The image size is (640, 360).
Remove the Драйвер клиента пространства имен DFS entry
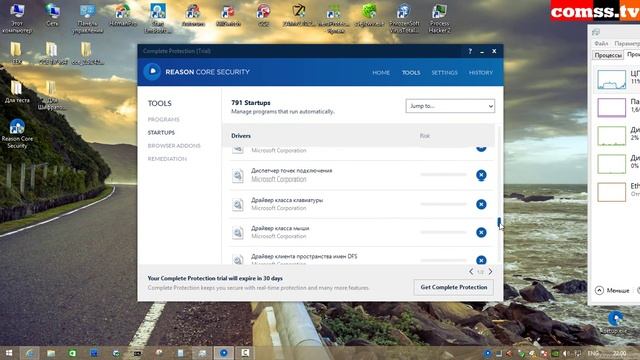pyautogui.click(x=481, y=260)
